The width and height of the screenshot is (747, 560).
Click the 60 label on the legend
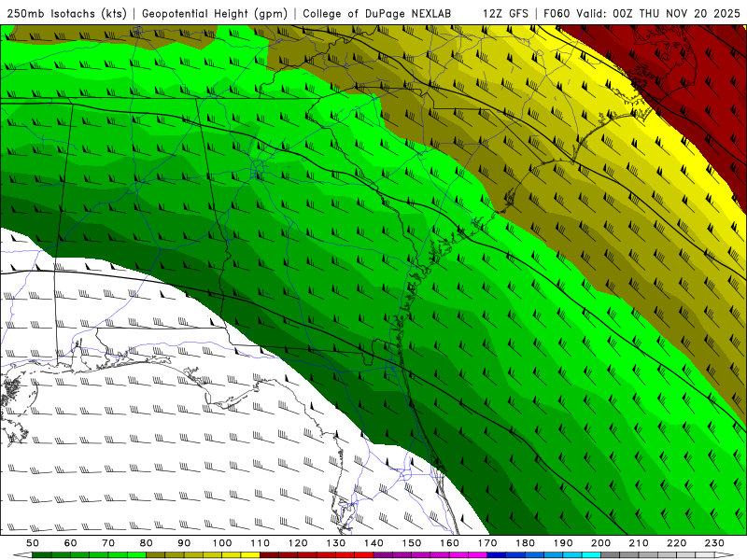(71, 543)
